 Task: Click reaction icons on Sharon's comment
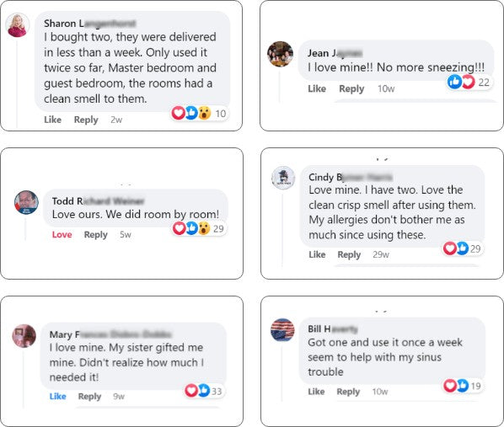pos(199,113)
